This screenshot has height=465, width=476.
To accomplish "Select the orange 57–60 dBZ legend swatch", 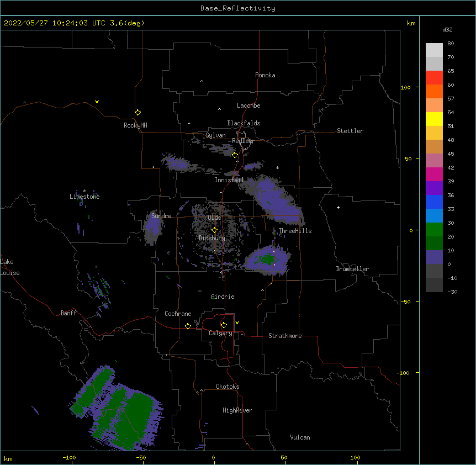I will [434, 92].
